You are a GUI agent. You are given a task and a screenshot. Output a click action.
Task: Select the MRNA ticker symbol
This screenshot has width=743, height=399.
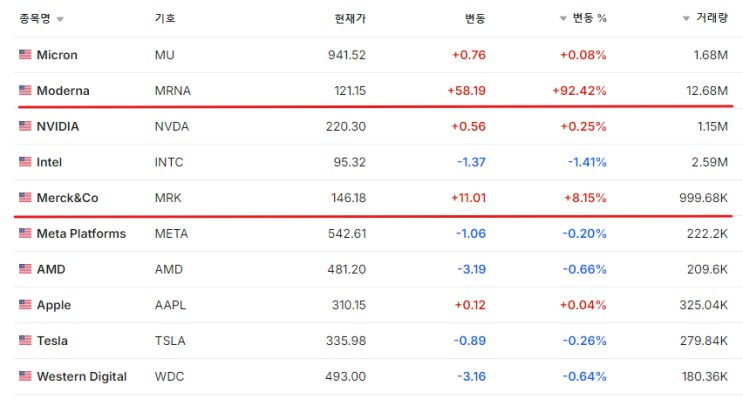172,91
